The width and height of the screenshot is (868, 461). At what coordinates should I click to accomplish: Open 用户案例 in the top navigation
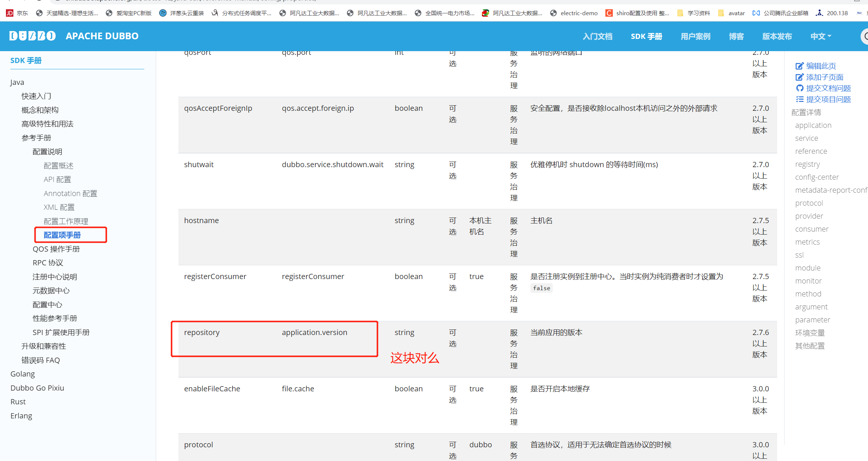696,36
